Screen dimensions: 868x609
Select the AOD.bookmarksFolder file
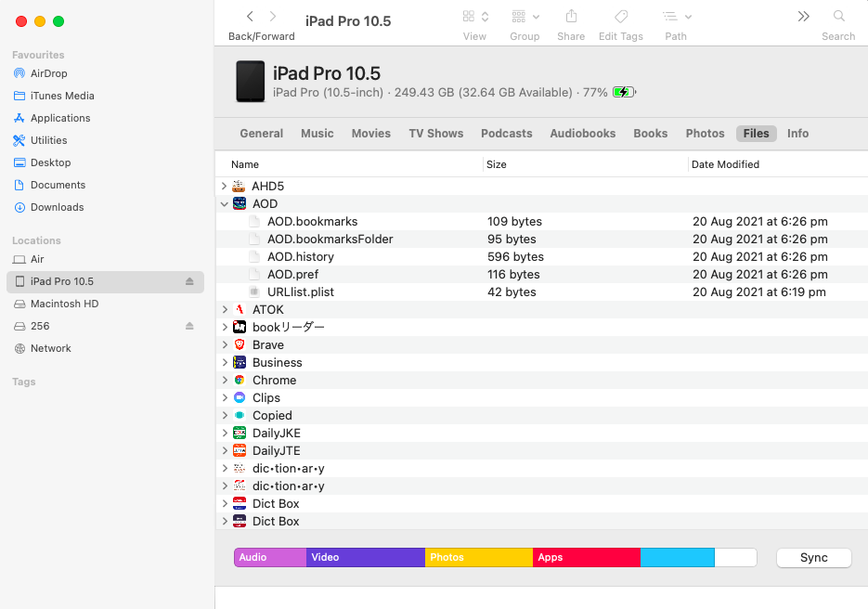coord(541,240)
